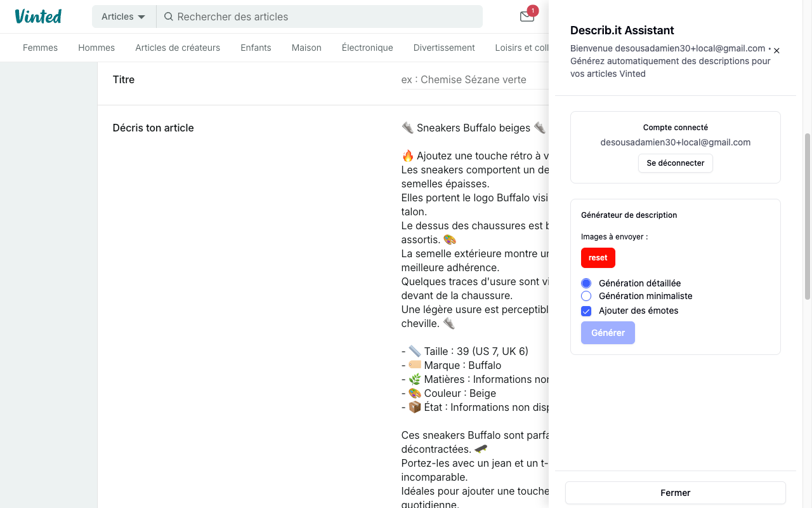Open the Enfants category
812x508 pixels.
click(x=256, y=48)
